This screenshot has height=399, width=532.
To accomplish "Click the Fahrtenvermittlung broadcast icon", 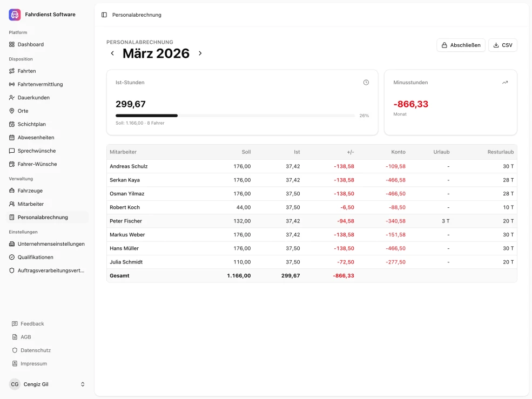I will (x=12, y=84).
